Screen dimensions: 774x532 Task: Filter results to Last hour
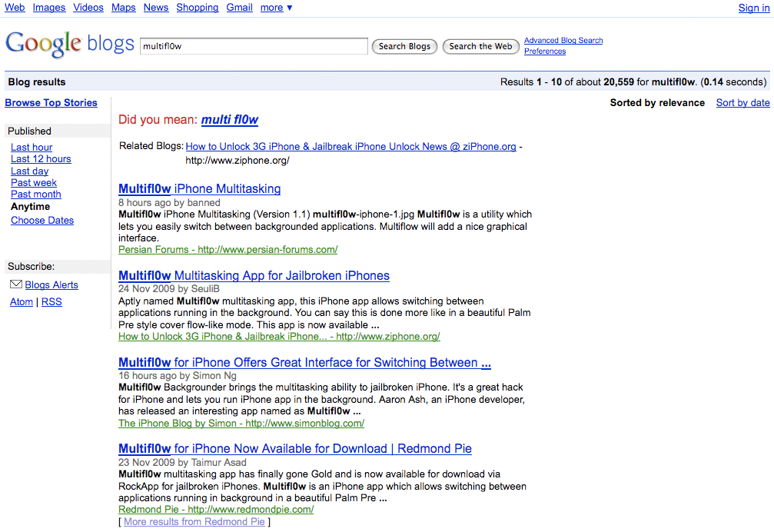[32, 147]
